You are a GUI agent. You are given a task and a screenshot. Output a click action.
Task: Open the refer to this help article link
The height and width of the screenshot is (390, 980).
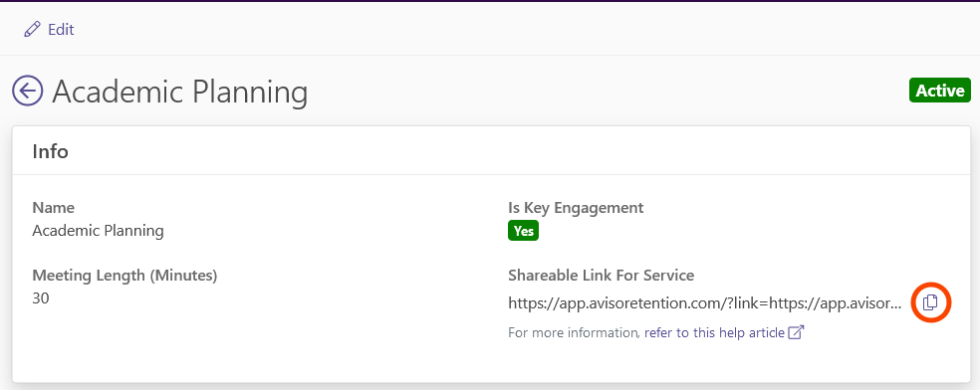tap(714, 332)
